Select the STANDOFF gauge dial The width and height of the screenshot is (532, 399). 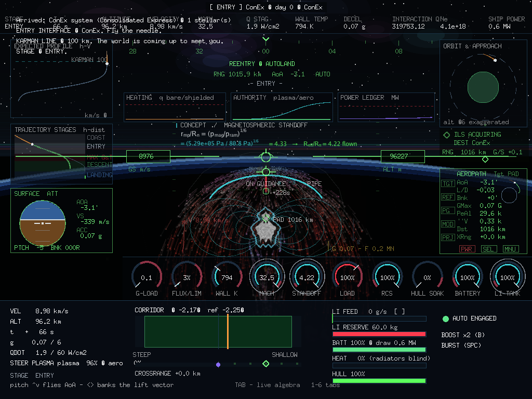coord(307,277)
